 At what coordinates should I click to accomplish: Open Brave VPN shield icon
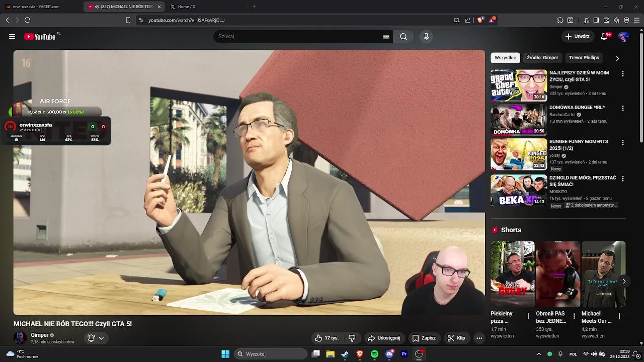(626, 20)
